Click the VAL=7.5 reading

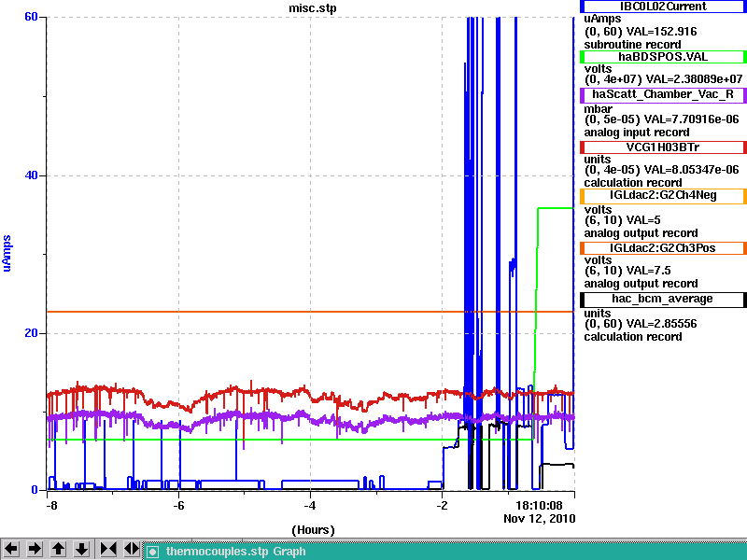(648, 271)
